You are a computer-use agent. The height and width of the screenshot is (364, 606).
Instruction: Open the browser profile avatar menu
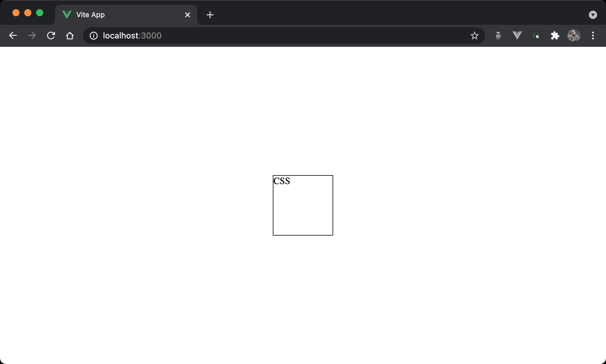coord(574,36)
